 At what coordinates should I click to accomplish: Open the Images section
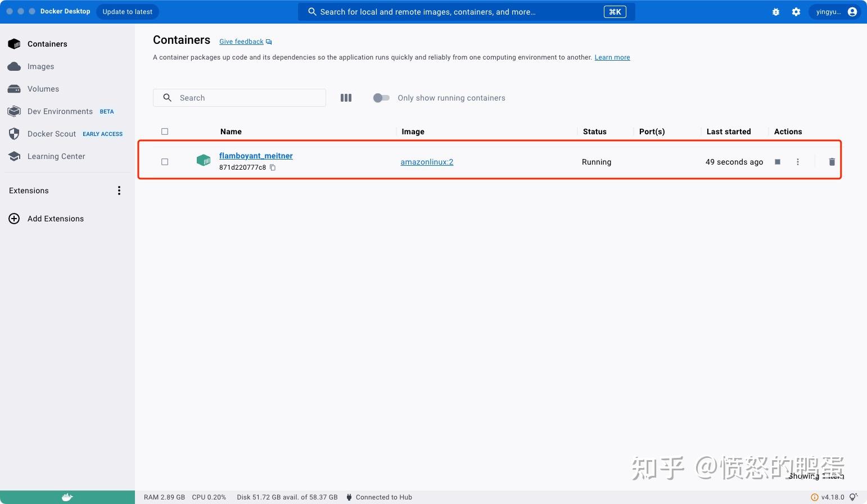[x=40, y=66]
